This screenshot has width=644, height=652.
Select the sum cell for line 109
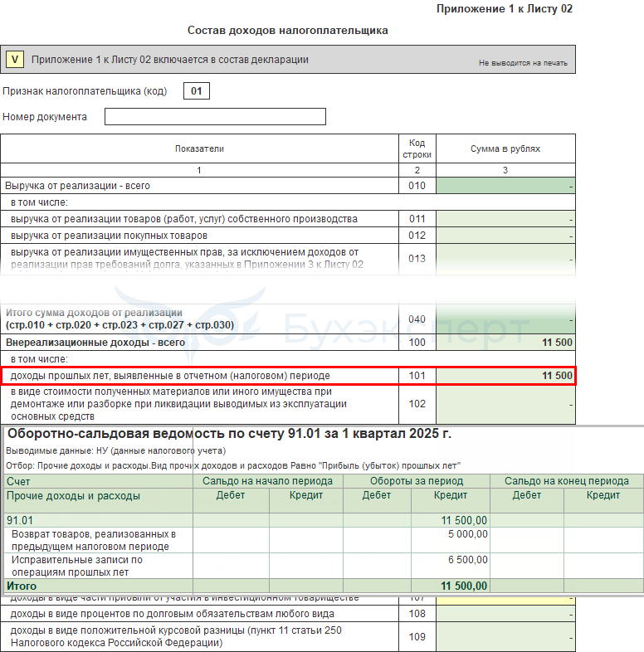coord(505,636)
